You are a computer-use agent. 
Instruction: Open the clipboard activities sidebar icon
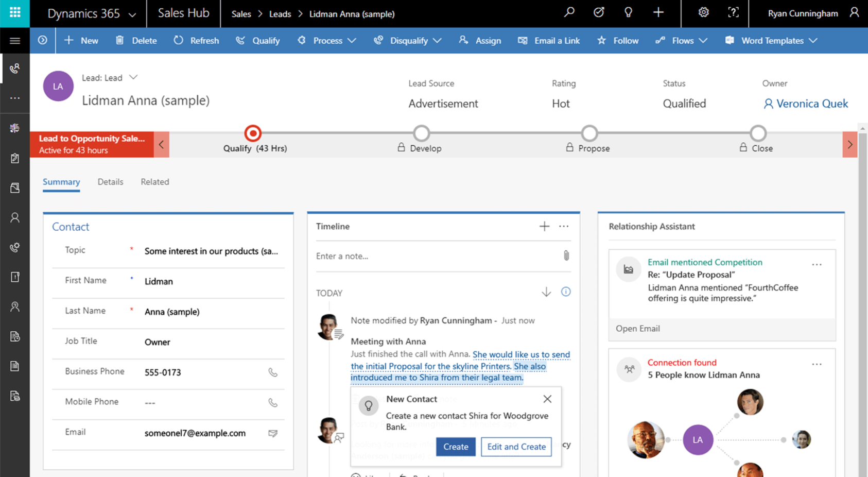pos(15,158)
